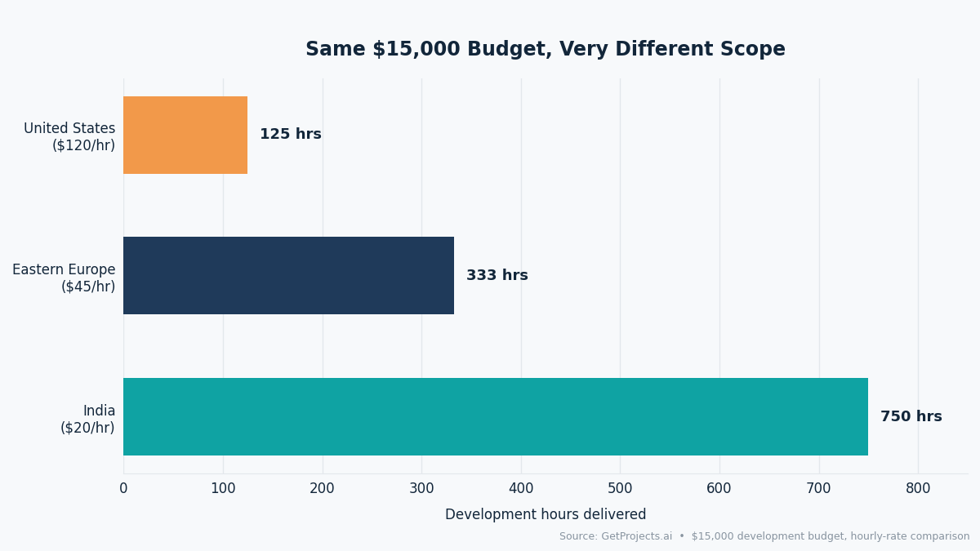980x551 pixels.
Task: Click the chart title 'Same $15,000 Budget'
Action: 546,50
